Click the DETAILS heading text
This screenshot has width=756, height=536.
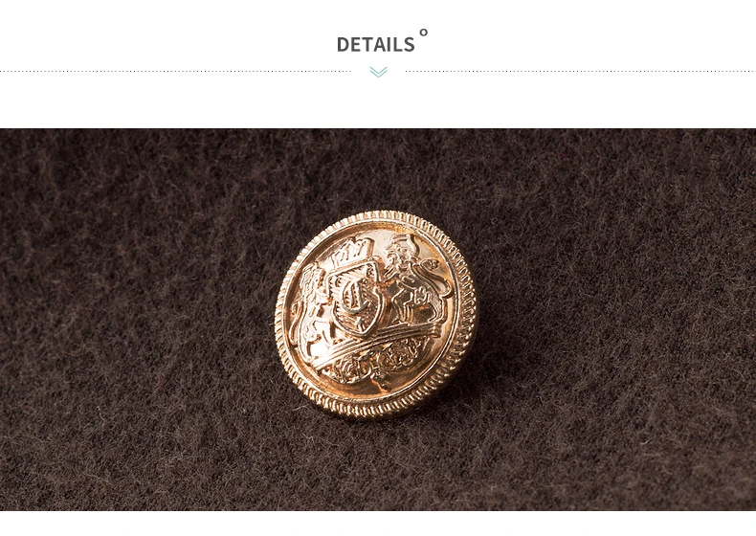click(375, 44)
